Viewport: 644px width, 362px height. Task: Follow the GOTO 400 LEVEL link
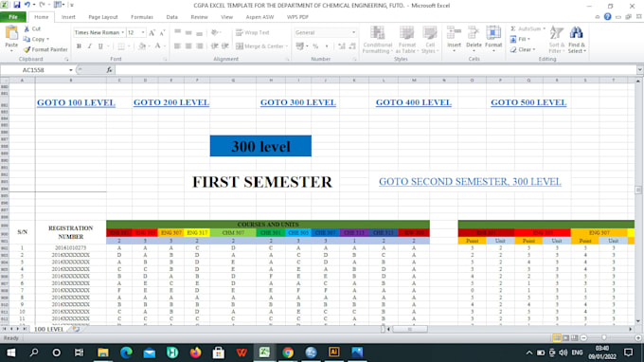[x=414, y=102]
